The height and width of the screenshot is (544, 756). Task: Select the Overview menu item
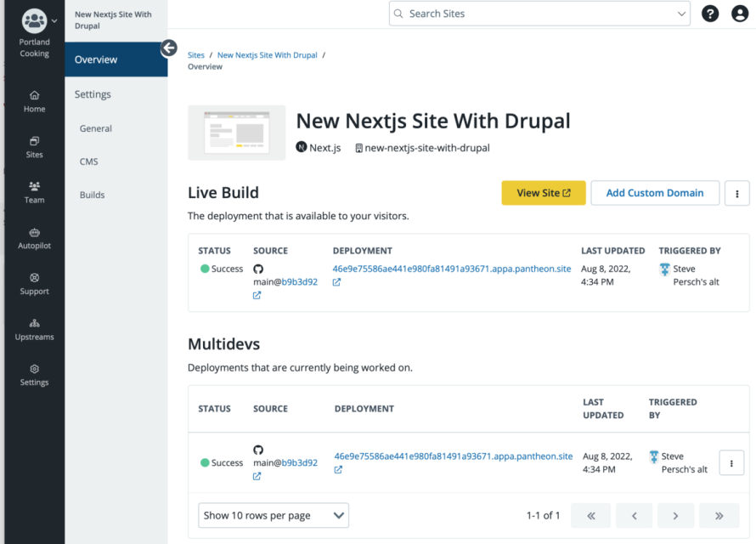[116, 59]
